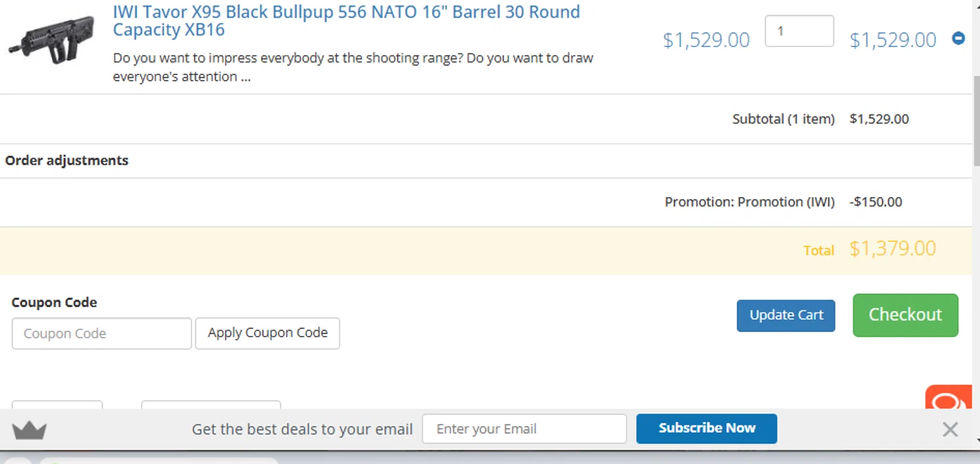Hit the blue Update Cart button
The width and height of the screenshot is (980, 464).
(x=785, y=315)
